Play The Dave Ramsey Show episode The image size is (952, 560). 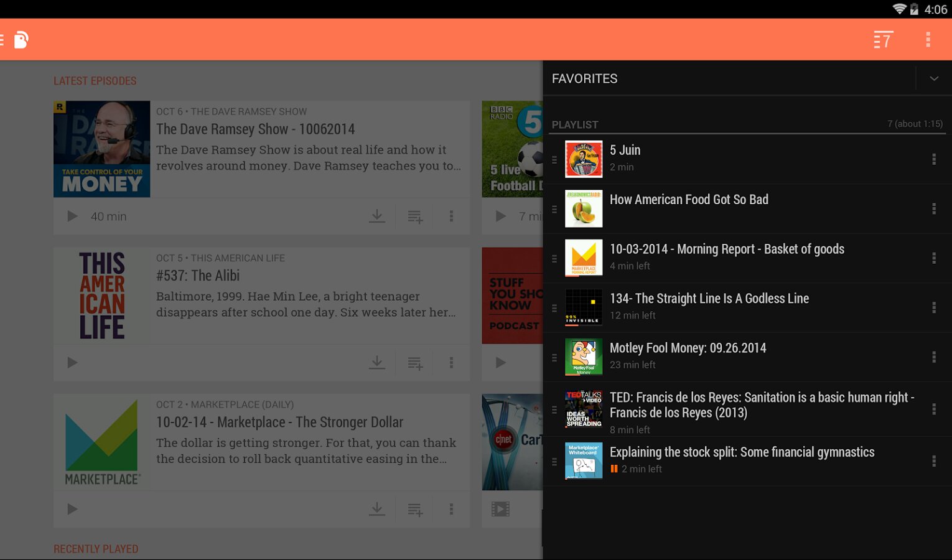[72, 216]
